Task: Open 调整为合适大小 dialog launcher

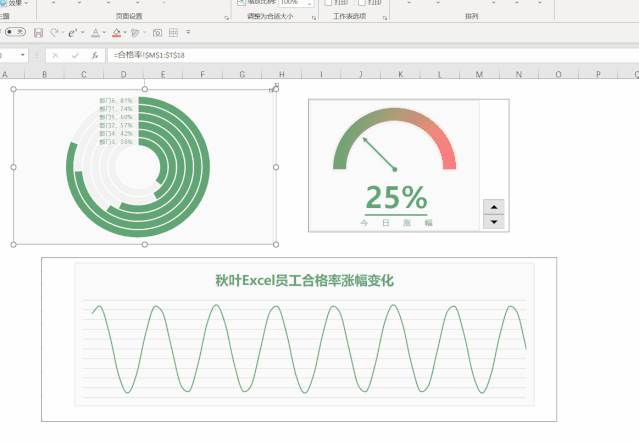Action: (x=314, y=18)
